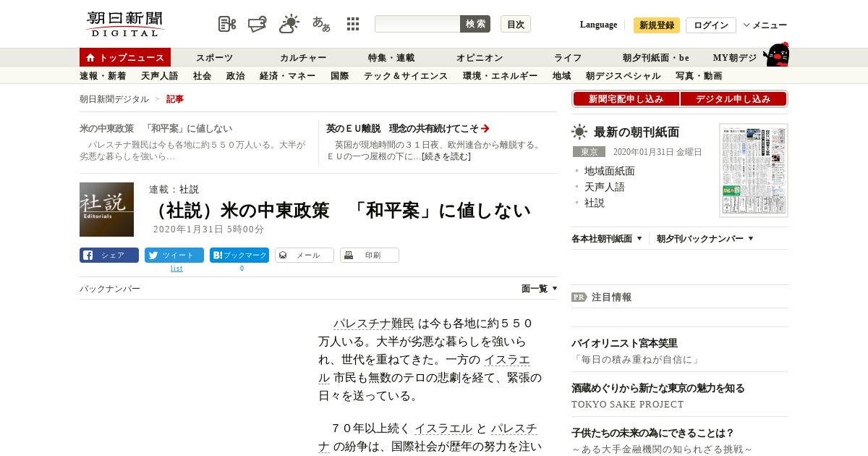Open the news articles icon in header
This screenshot has height=456, width=868.
click(x=227, y=24)
